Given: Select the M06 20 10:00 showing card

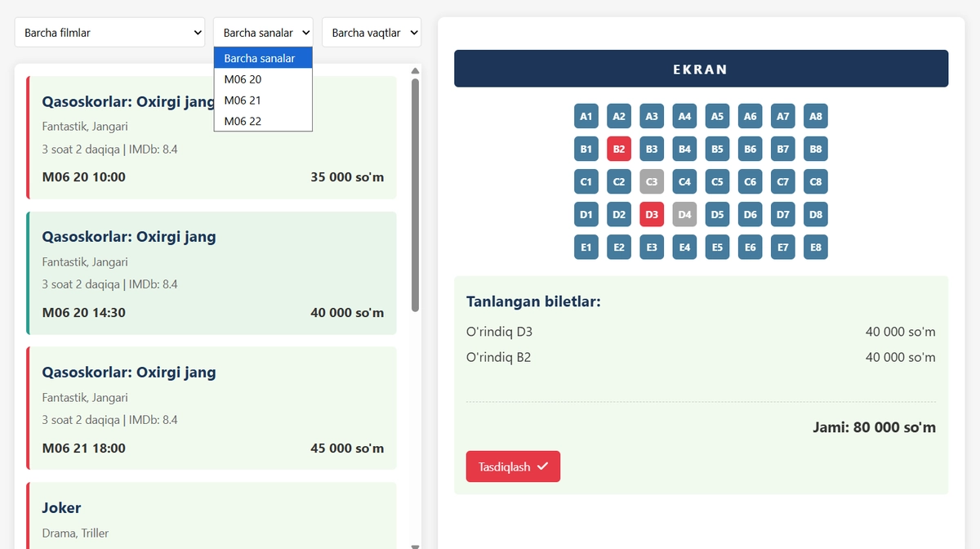Looking at the screenshot, I should click(x=212, y=138).
